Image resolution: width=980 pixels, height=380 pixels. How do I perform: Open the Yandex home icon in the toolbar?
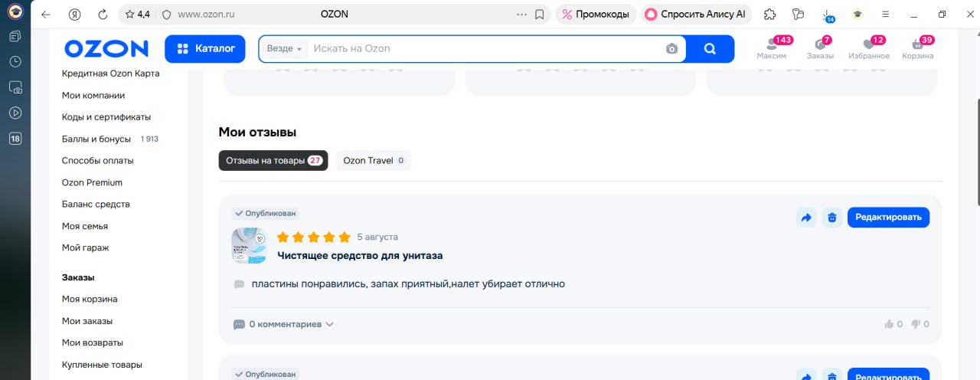pos(74,15)
